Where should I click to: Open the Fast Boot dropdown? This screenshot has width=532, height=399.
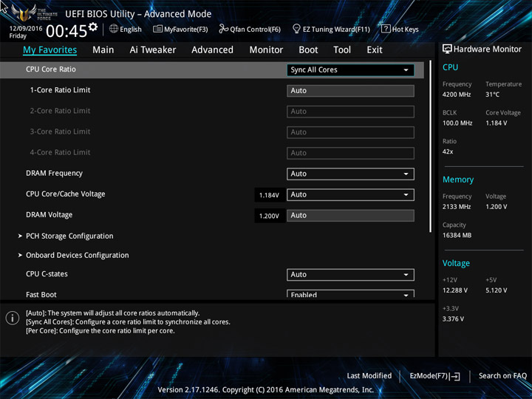pyautogui.click(x=350, y=294)
